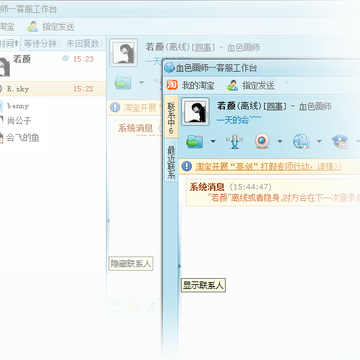Select contact 若颜 in the back window list
The height and width of the screenshot is (360, 360).
coord(53,65)
